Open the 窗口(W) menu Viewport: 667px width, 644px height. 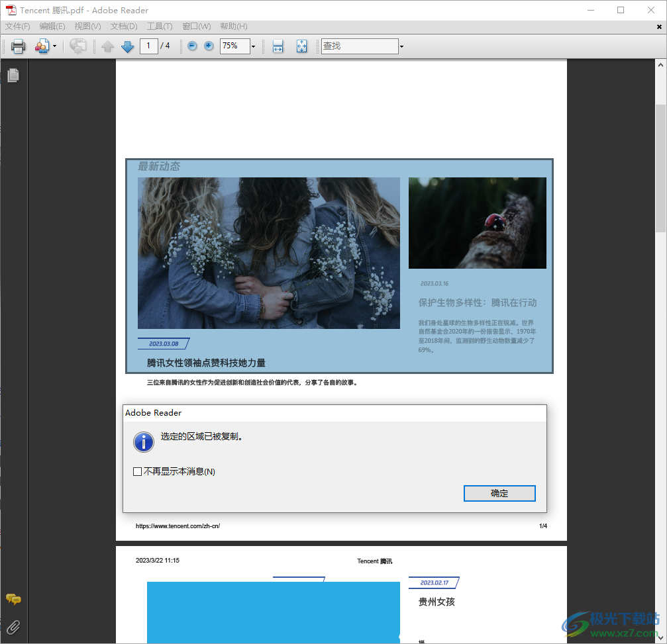pyautogui.click(x=197, y=26)
